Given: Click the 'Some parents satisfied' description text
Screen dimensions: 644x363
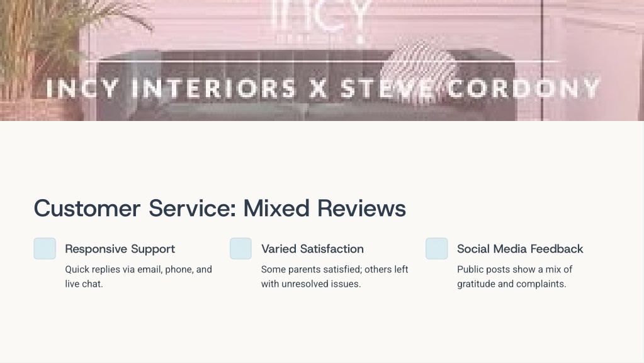Looking at the screenshot, I should click(x=335, y=277).
